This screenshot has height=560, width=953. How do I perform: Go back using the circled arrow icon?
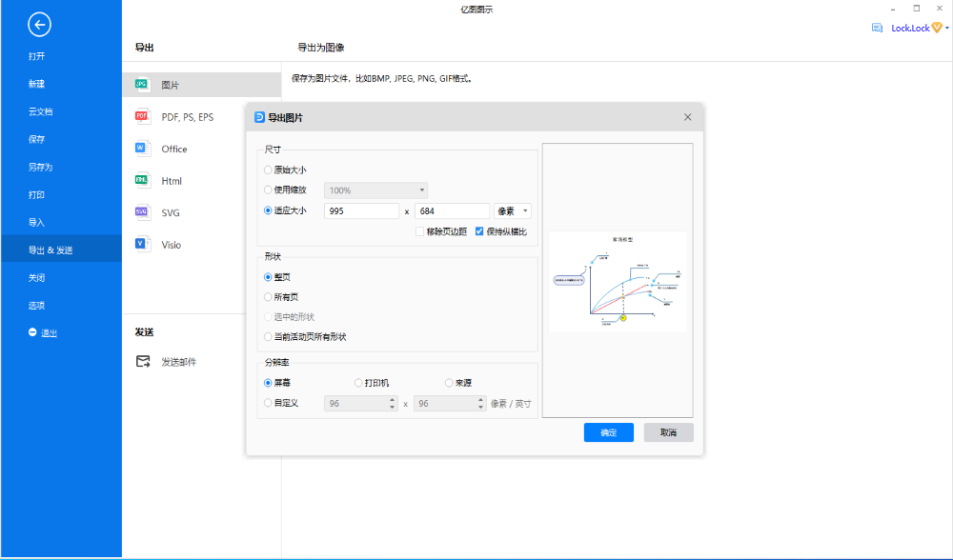click(x=39, y=25)
